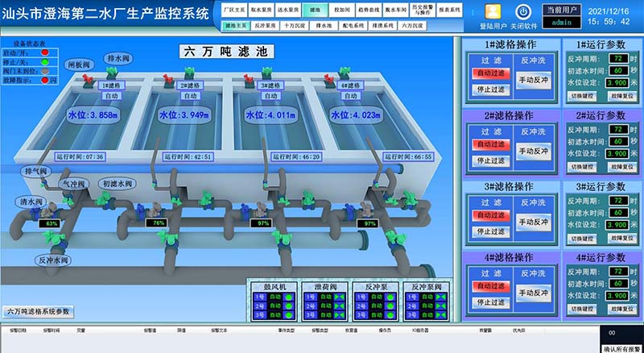Click the green drain valve above 2#滤格
This screenshot has width=644, height=353.
coord(189,73)
